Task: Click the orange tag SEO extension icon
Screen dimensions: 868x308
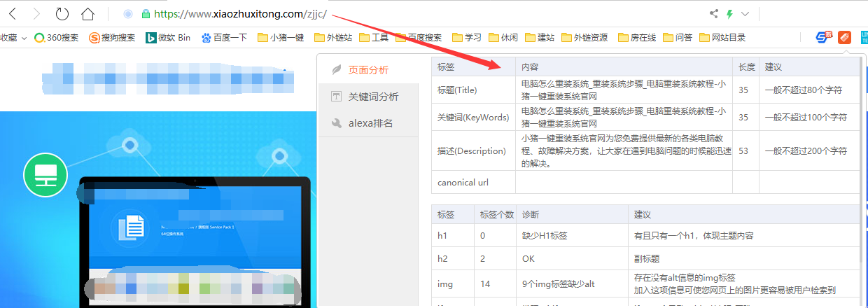Action: click(x=844, y=37)
